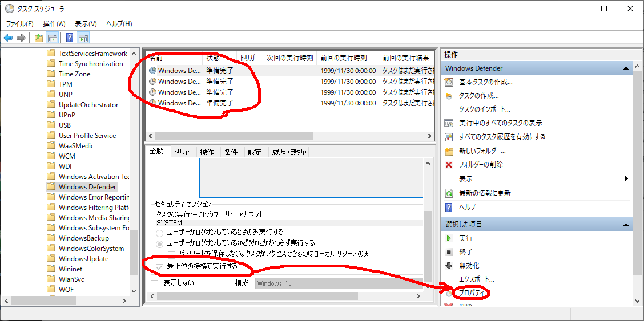Image resolution: width=644 pixels, height=321 pixels.
Task: Click the refresh icon in the actions pane
Action: point(449,193)
